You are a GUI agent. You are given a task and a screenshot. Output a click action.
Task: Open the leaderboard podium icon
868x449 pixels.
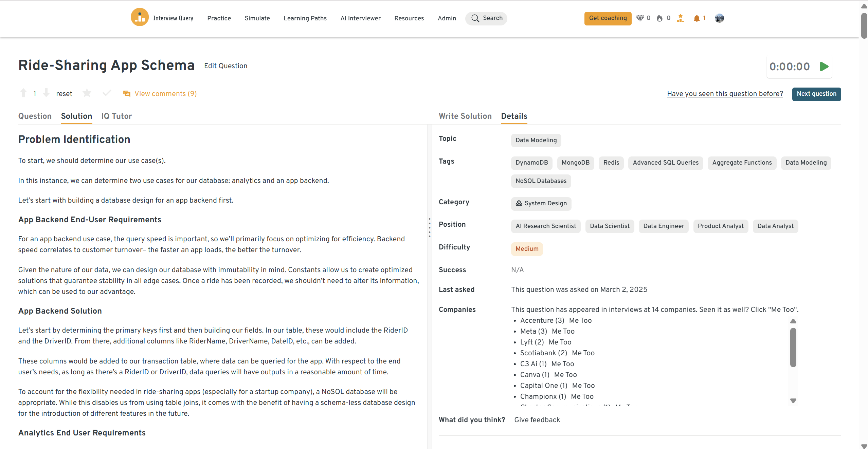pyautogui.click(x=680, y=18)
